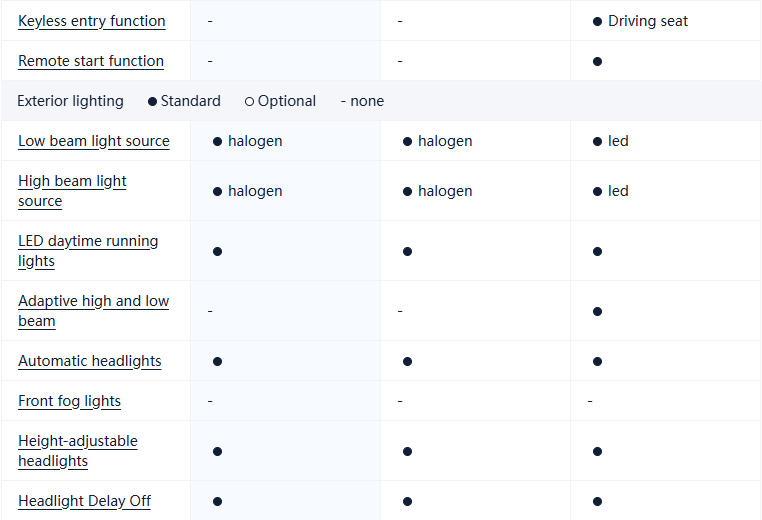Open the Keyless entry function link
The height and width of the screenshot is (520, 762).
[92, 21]
